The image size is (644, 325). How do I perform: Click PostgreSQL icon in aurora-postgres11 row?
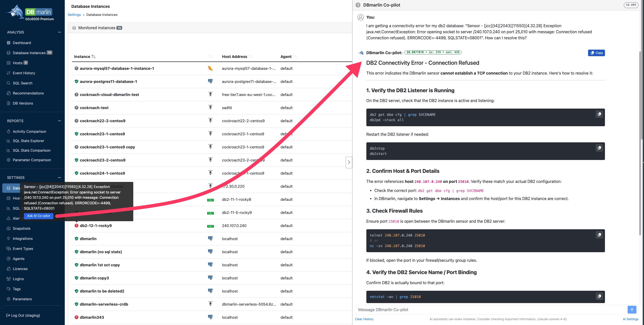[210, 81]
